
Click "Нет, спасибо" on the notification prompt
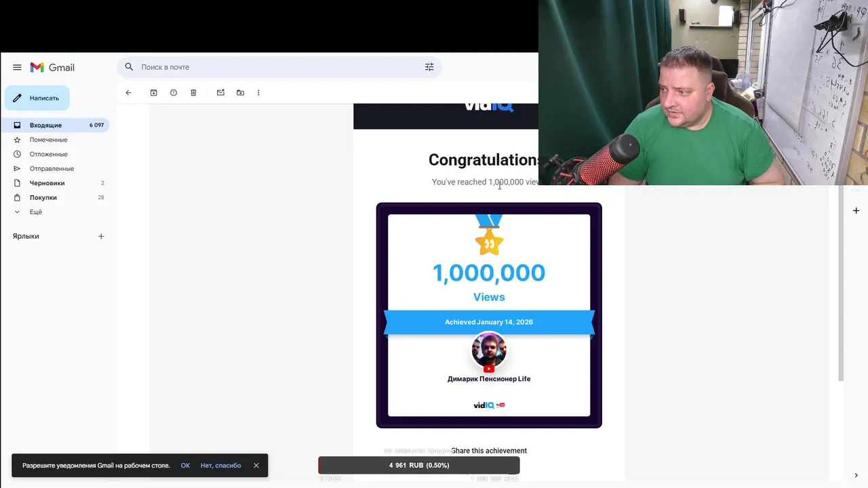tap(220, 466)
